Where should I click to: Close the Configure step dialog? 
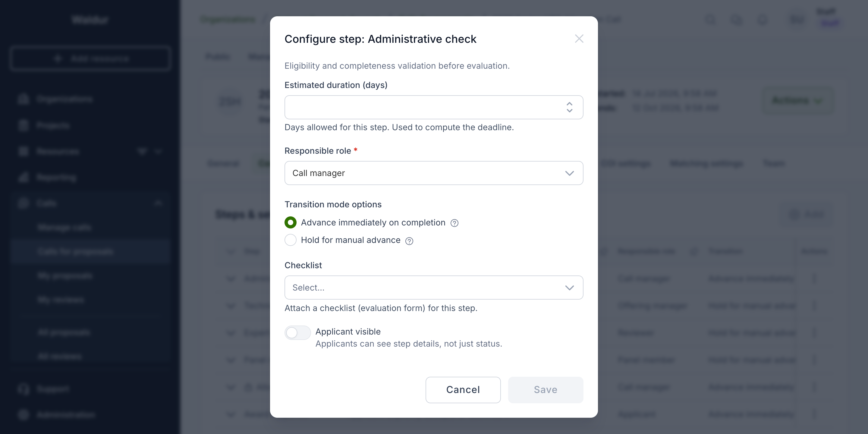[x=579, y=39]
